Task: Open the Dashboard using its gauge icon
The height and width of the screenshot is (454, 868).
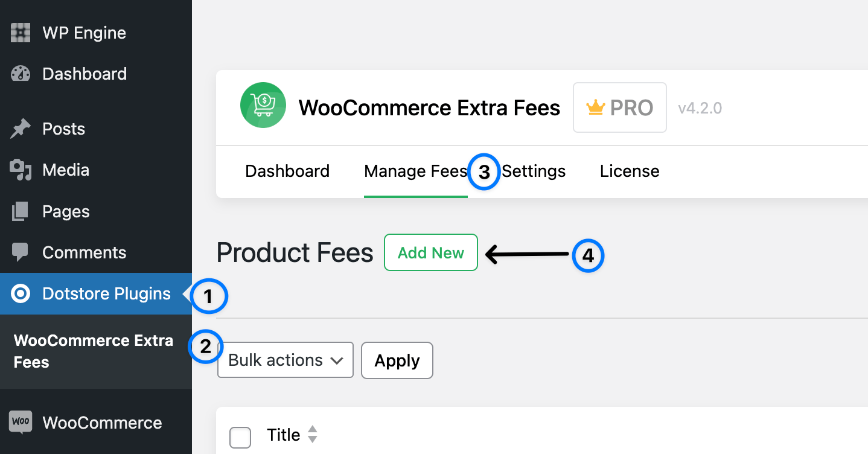Action: pyautogui.click(x=20, y=73)
